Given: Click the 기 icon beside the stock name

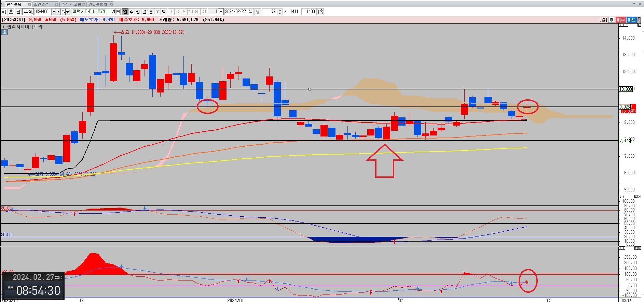Looking at the screenshot, I should 113,12.
